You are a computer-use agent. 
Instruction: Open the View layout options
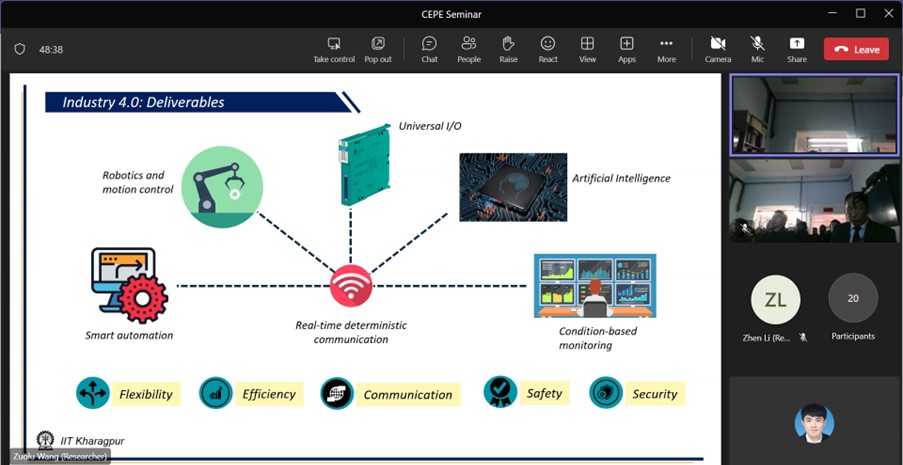tap(587, 44)
